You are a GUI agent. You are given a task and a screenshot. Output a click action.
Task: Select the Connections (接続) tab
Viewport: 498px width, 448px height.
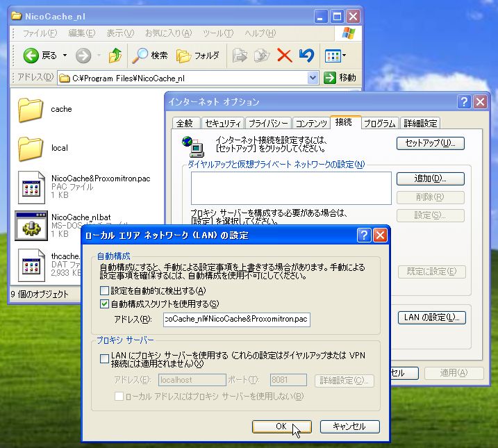(x=345, y=122)
